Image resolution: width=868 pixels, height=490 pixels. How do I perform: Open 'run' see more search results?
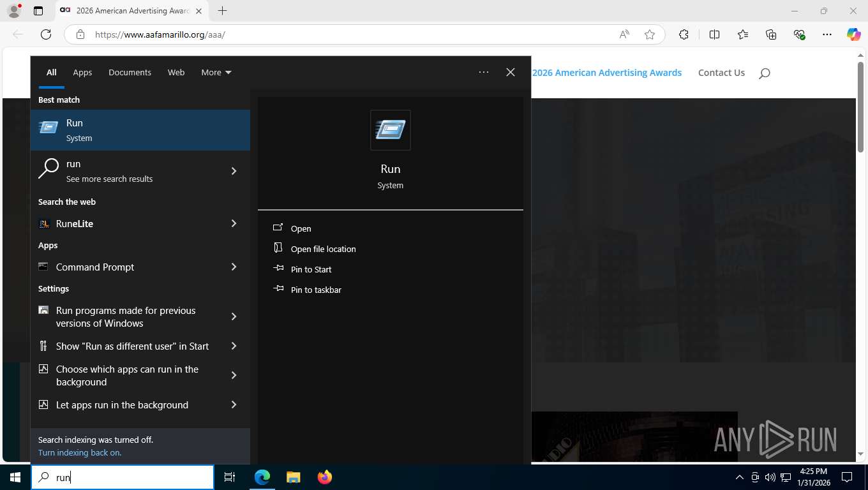pyautogui.click(x=125, y=171)
